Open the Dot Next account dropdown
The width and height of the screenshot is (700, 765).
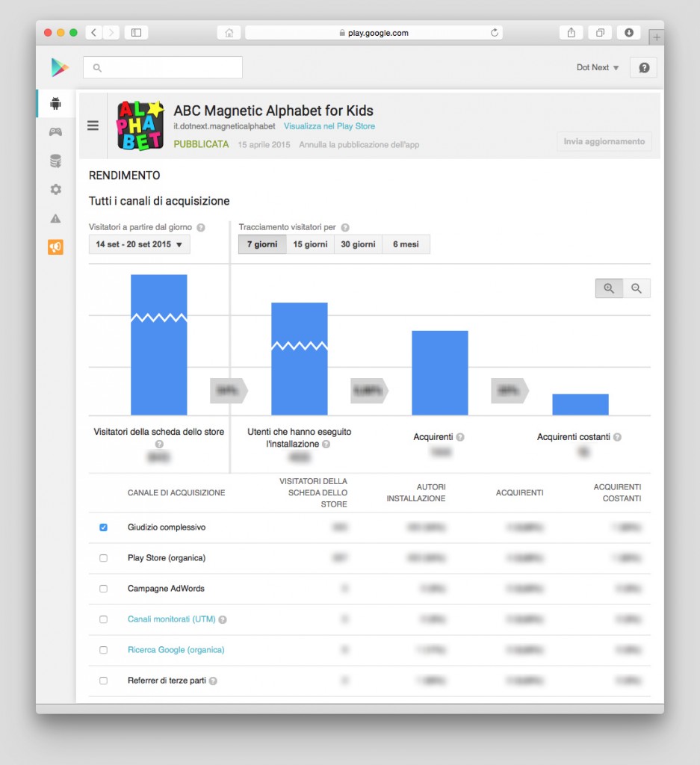[x=598, y=67]
